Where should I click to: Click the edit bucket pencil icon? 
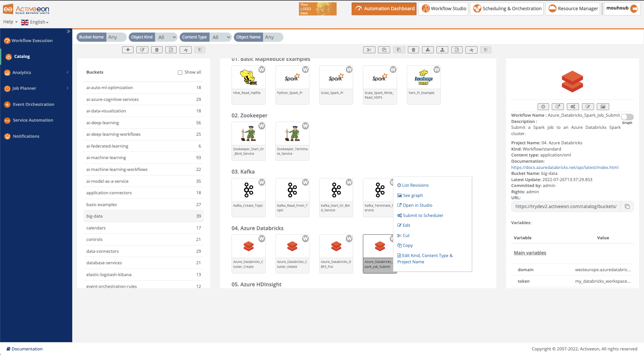[142, 50]
